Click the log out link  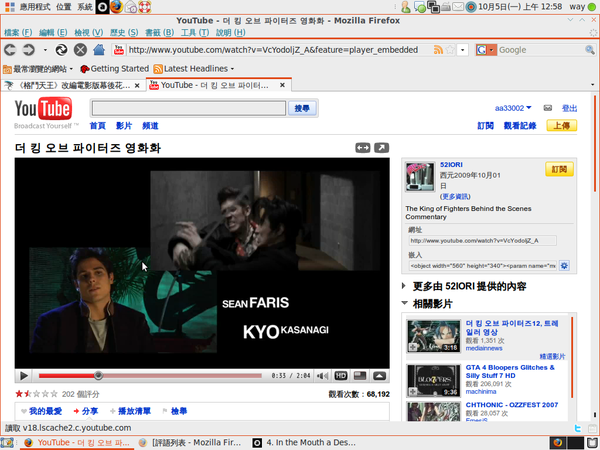(569, 108)
